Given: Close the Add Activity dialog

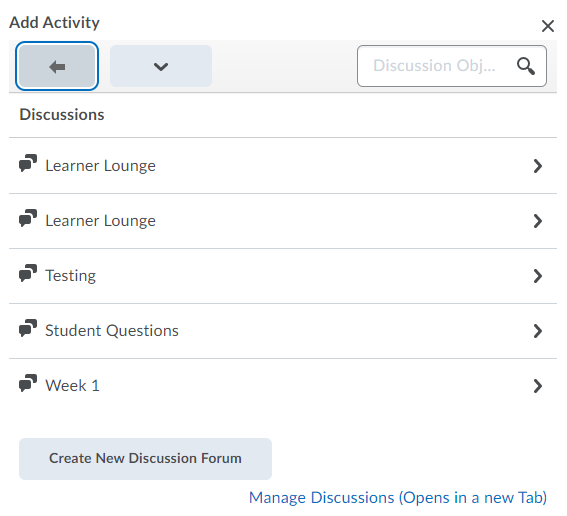Looking at the screenshot, I should point(548,26).
